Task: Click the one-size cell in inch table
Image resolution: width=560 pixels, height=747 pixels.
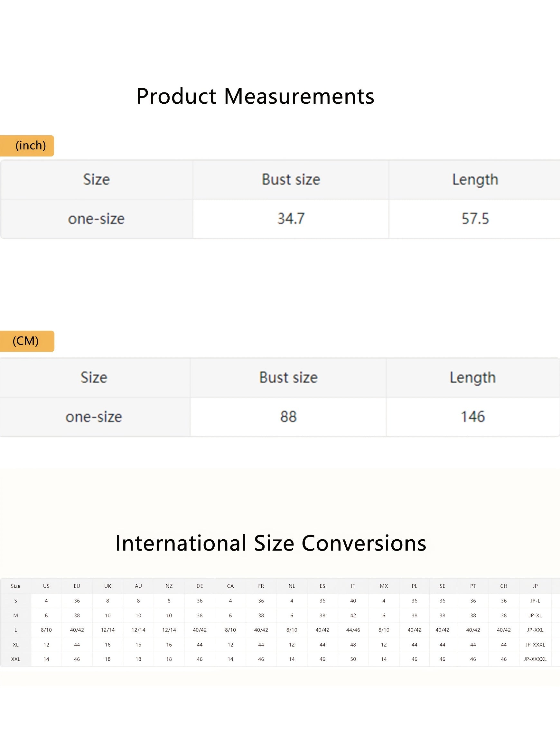Action: (x=96, y=219)
